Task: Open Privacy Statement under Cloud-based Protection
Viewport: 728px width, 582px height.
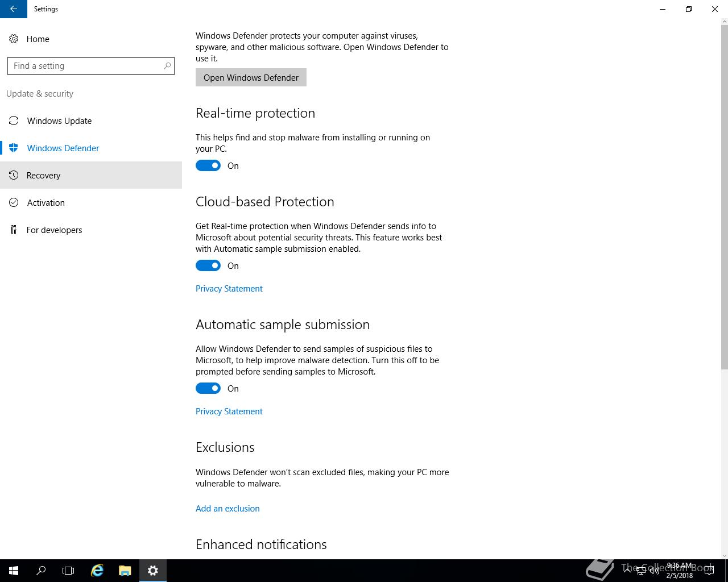Action: [229, 288]
